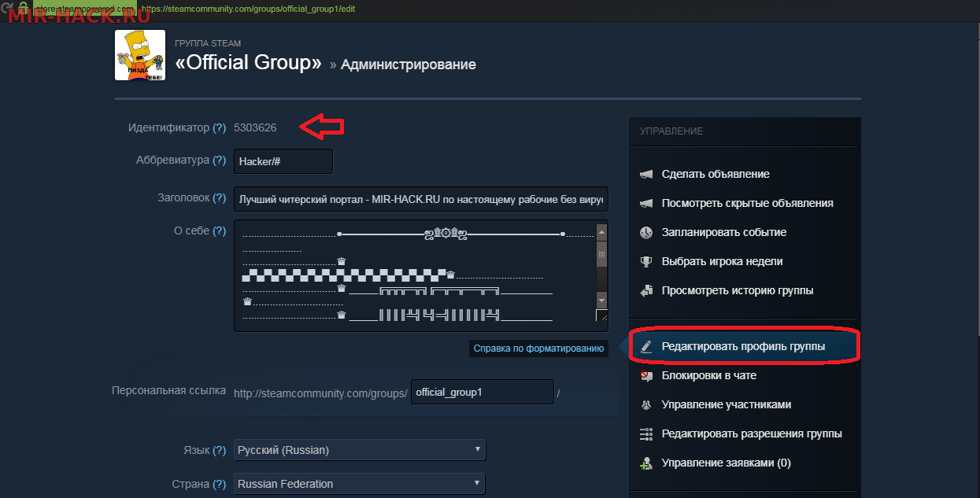Click the Bart Simpson group avatar
The image size is (980, 498).
(140, 55)
